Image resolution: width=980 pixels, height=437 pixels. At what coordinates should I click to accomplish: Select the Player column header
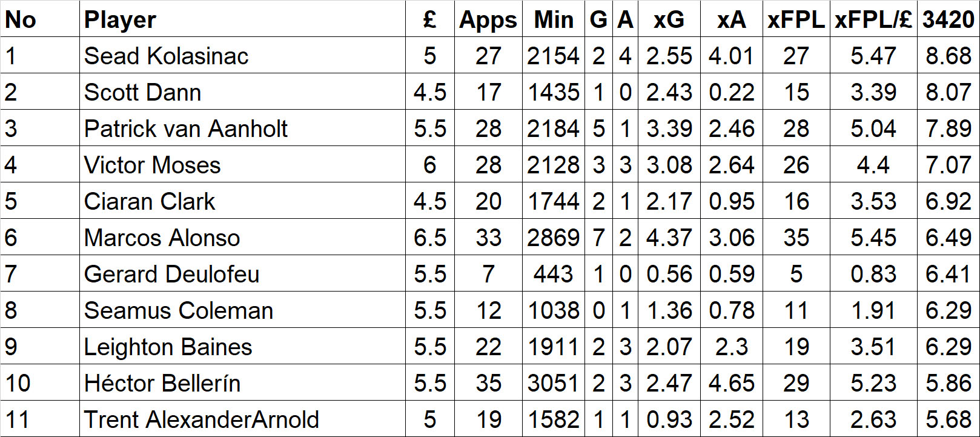[242, 19]
